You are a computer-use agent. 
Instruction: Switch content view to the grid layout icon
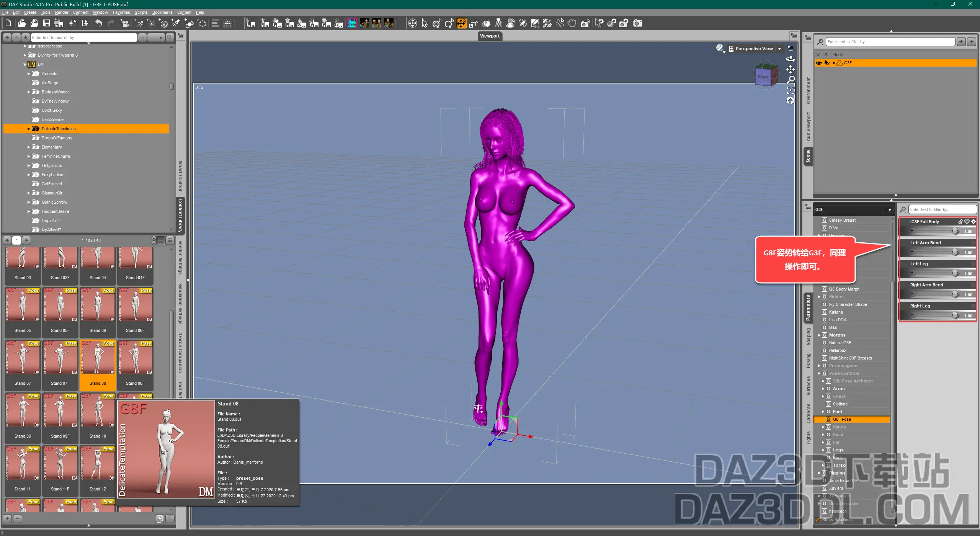point(161,240)
